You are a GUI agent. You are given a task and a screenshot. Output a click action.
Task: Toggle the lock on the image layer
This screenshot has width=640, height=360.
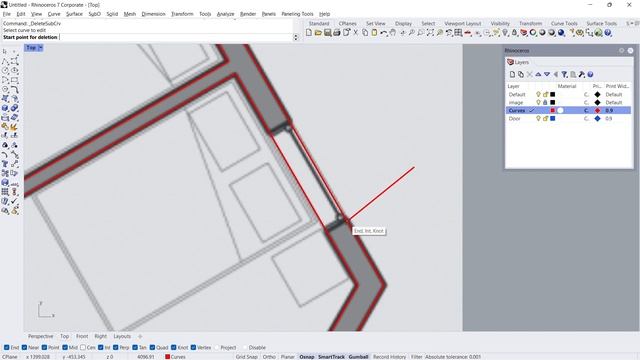pos(545,102)
